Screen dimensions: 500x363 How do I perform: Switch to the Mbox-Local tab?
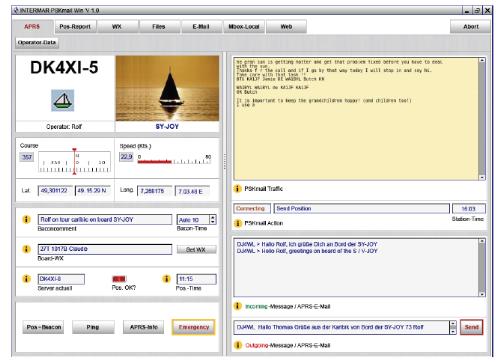click(x=244, y=27)
